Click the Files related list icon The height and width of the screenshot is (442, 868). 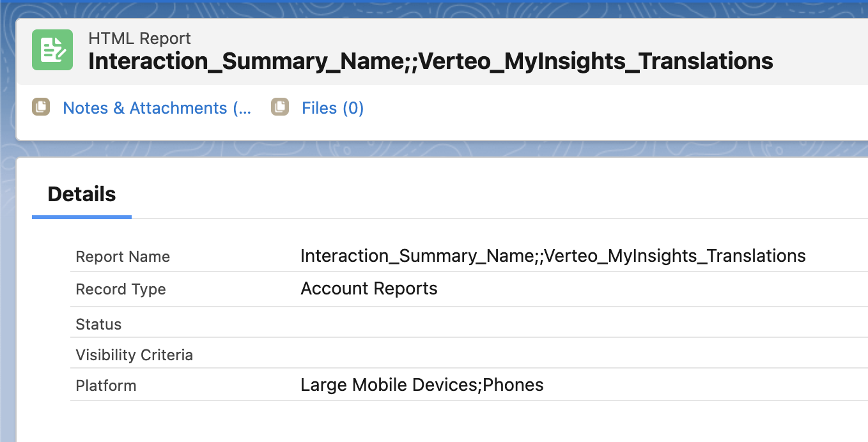[280, 107]
